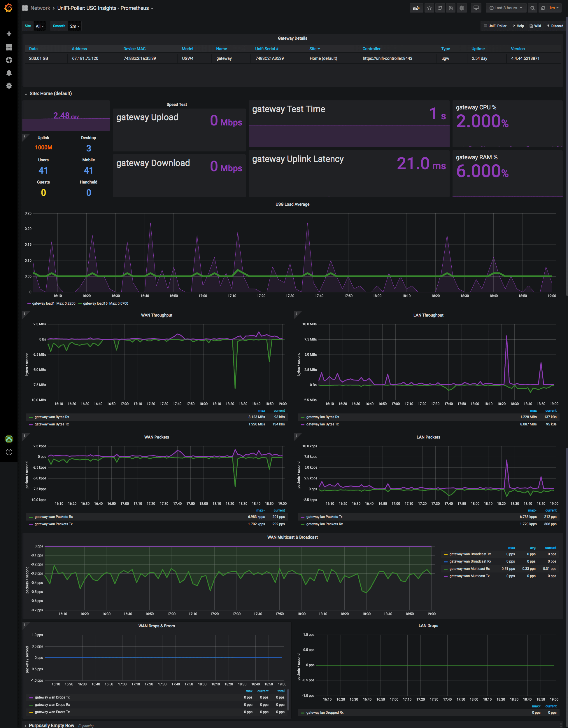
Task: Cycle view mode with monitor icon
Action: (x=476, y=8)
